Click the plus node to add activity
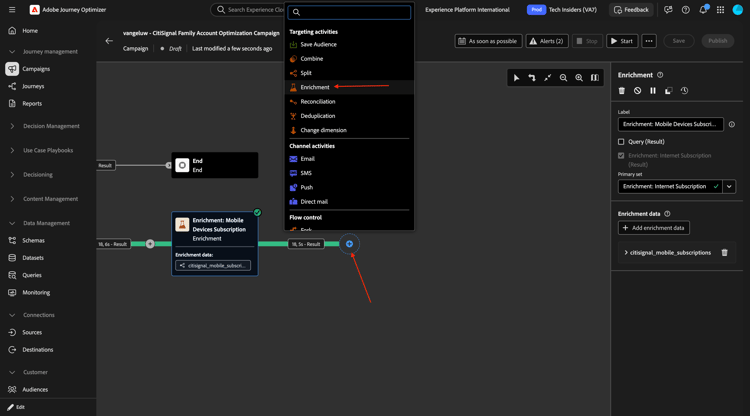The height and width of the screenshot is (416, 750). 350,244
